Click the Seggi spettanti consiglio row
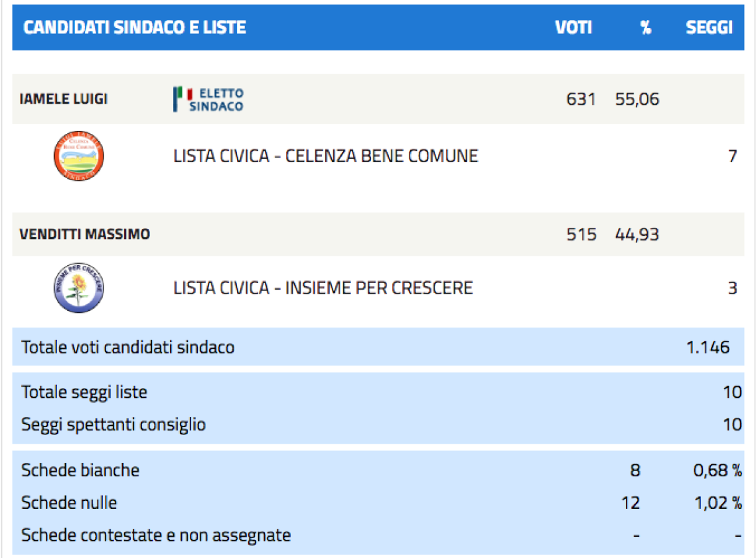Viewport: 756px width, 558px height. tap(378, 424)
